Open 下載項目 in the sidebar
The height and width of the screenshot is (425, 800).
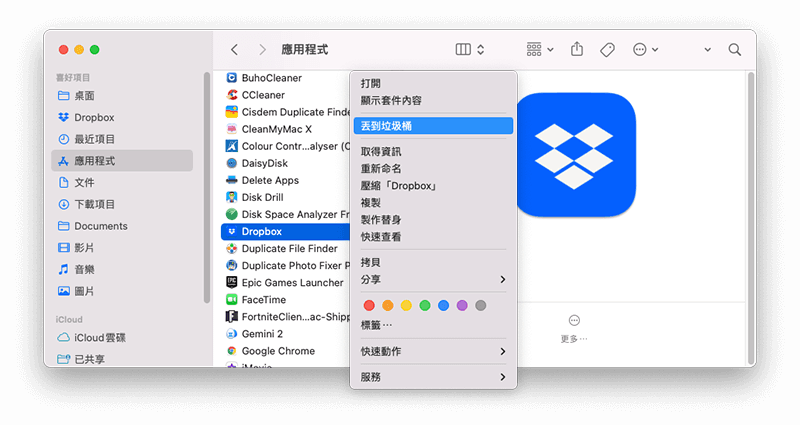tap(122, 204)
